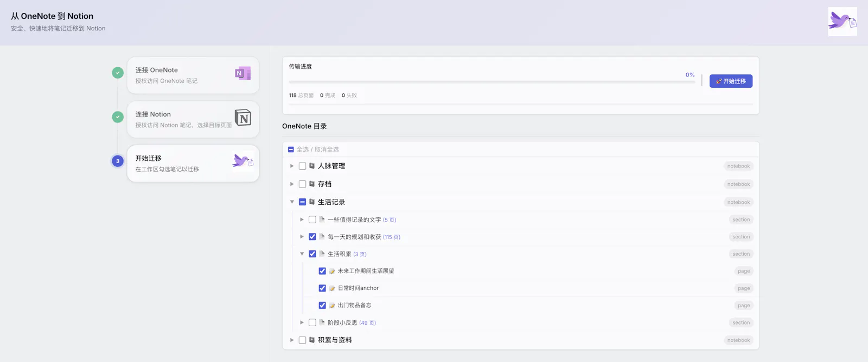Check the 积累与资料 notebook checkbox
The height and width of the screenshot is (362, 868).
point(302,340)
